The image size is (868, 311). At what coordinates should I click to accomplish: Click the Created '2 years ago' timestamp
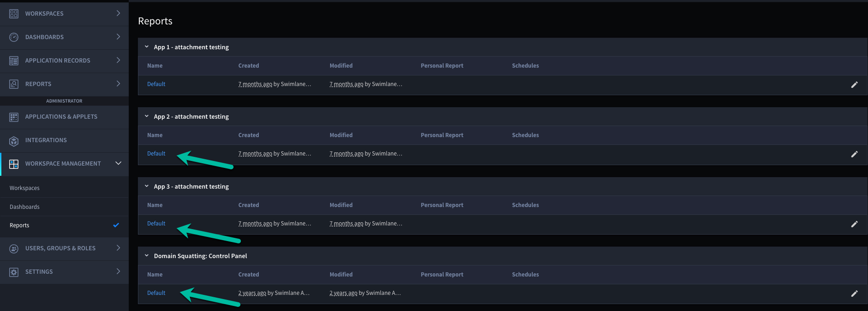point(252,293)
